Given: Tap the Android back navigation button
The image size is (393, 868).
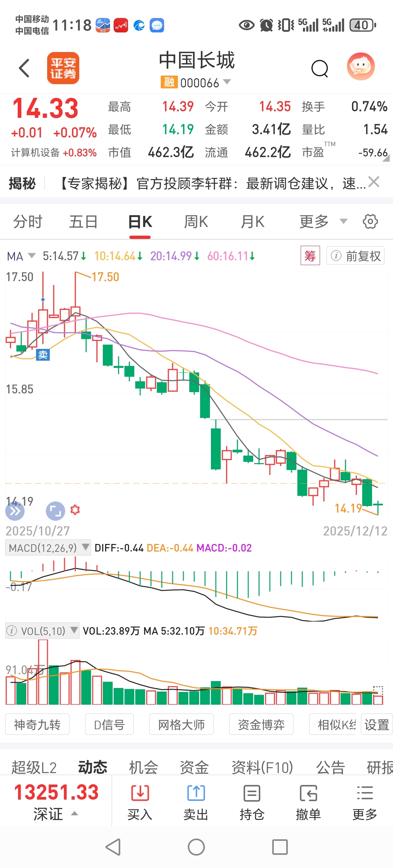Looking at the screenshot, I should click(113, 847).
